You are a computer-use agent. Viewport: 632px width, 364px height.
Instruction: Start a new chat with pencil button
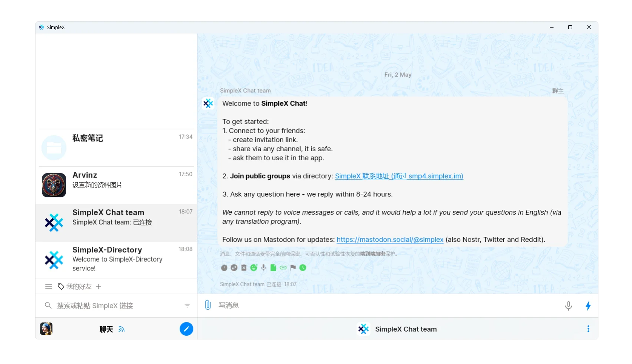(x=186, y=329)
